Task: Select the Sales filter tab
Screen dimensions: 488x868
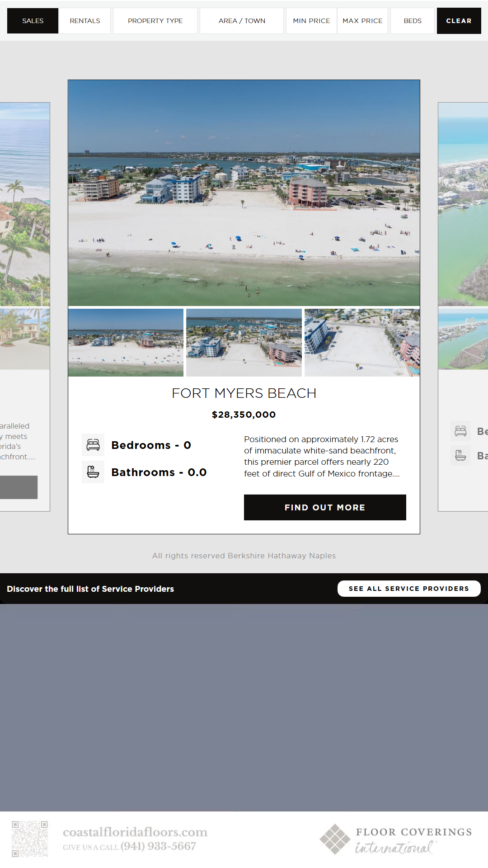Action: point(33,21)
